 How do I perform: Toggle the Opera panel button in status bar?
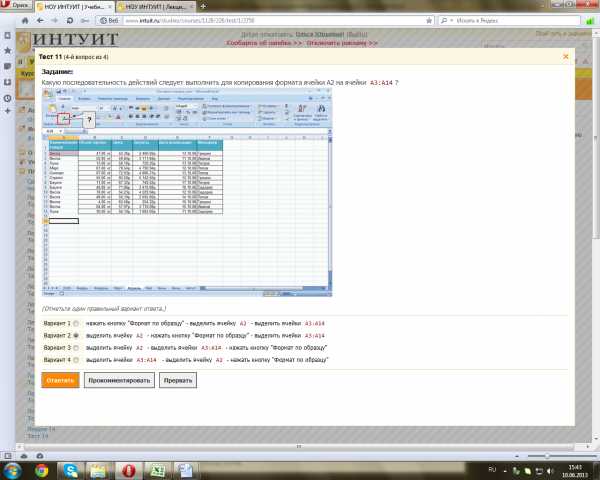8,456
